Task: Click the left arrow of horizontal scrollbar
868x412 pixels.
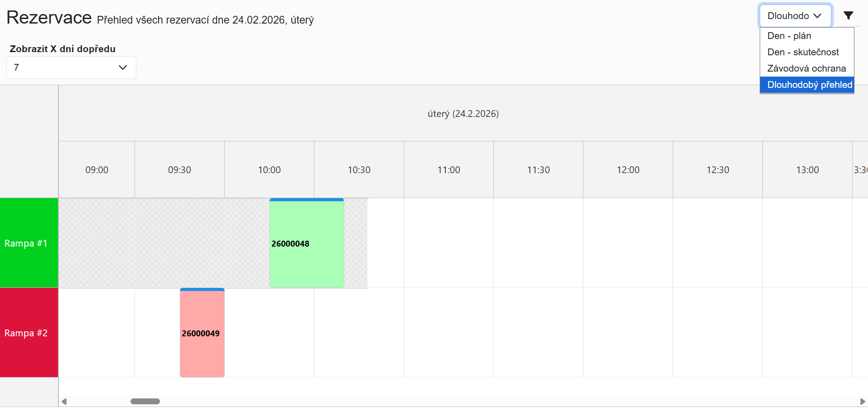Action: [x=64, y=402]
